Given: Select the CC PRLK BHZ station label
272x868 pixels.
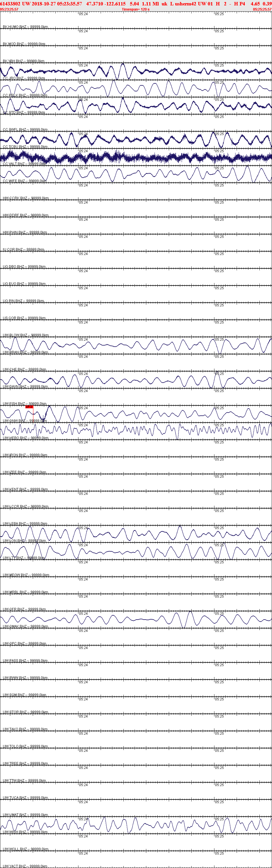Looking at the screenshot, I should click(25, 96).
